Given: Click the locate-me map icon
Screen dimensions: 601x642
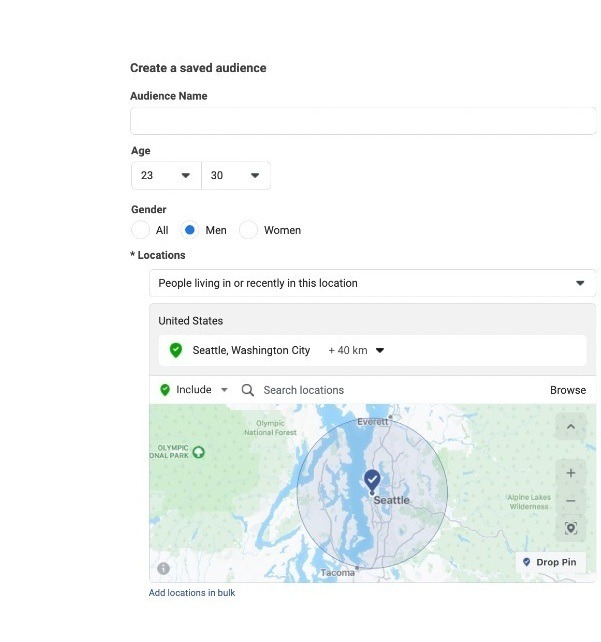Looking at the screenshot, I should coord(570,528).
